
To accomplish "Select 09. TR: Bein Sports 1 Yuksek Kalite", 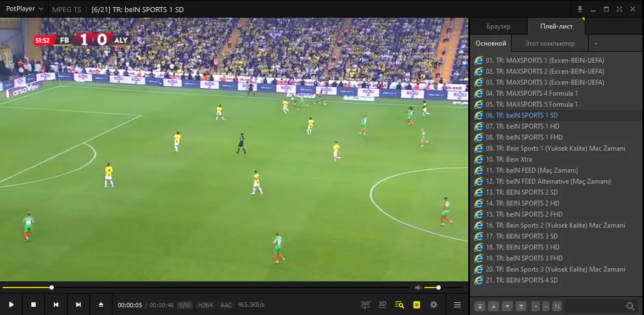I will [x=556, y=148].
